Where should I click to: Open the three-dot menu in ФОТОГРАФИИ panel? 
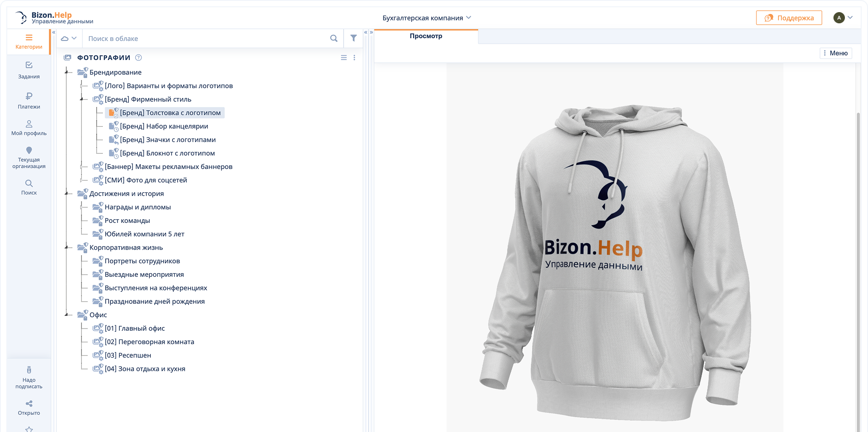[354, 58]
